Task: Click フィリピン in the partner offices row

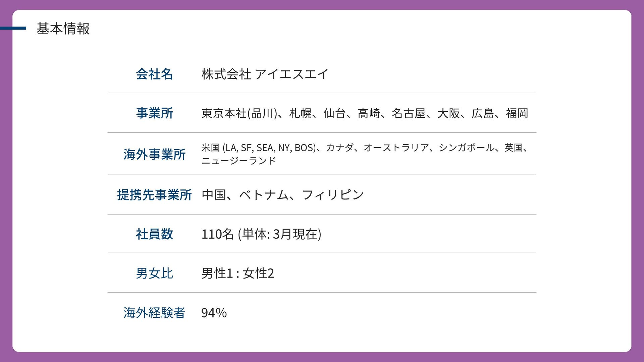Action: point(333,195)
